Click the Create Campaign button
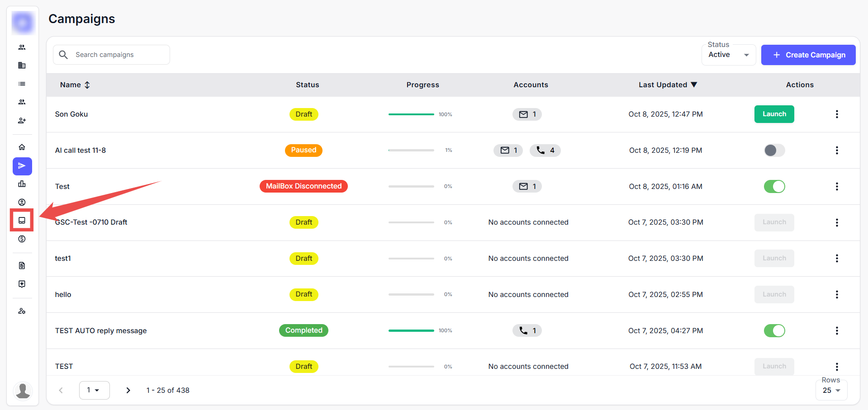This screenshot has height=410, width=868. [808, 55]
